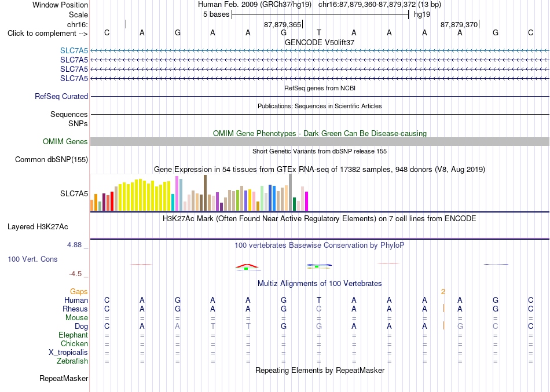Select the 'Dog' alignment row label
The width and height of the screenshot is (550, 392).
coord(81,327)
